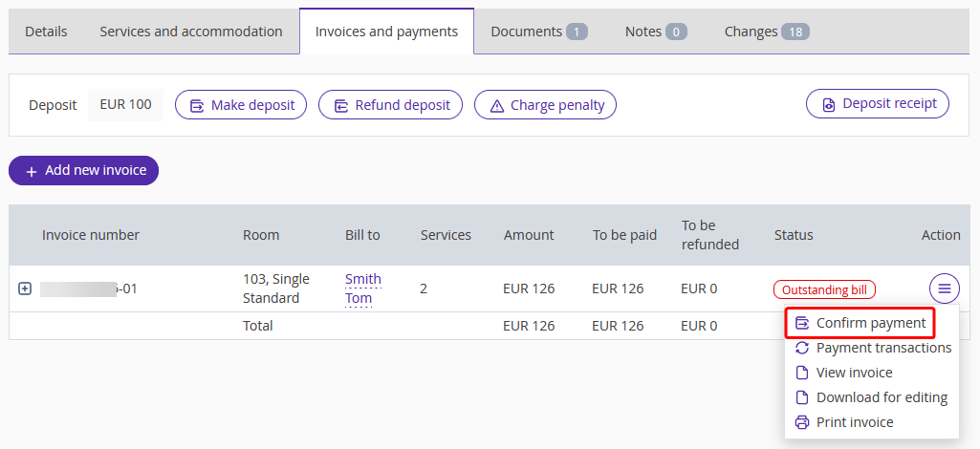Click the Services column header
980x449 pixels.
pyautogui.click(x=446, y=235)
